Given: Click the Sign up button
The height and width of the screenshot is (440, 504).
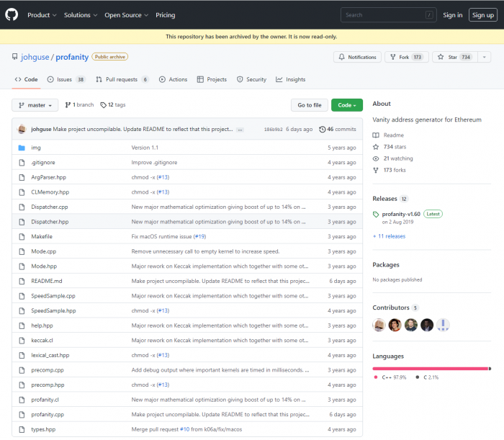Looking at the screenshot, I should coord(483,15).
